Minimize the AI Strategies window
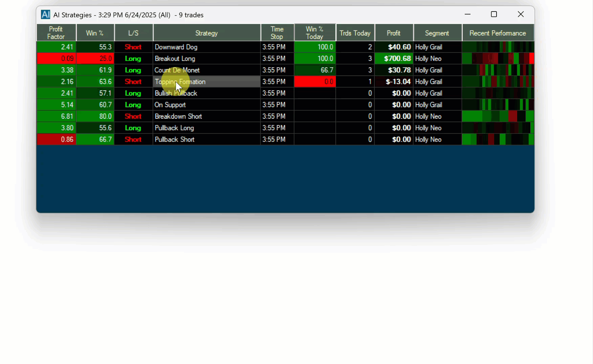Viewport: 593px width, 364px height. click(x=468, y=14)
